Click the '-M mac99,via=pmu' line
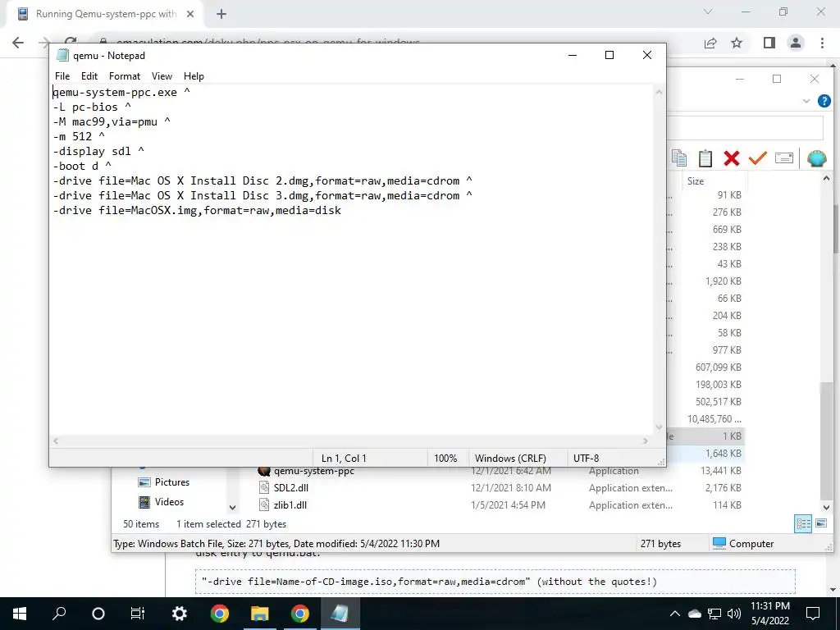The height and width of the screenshot is (630, 840). click(x=112, y=122)
